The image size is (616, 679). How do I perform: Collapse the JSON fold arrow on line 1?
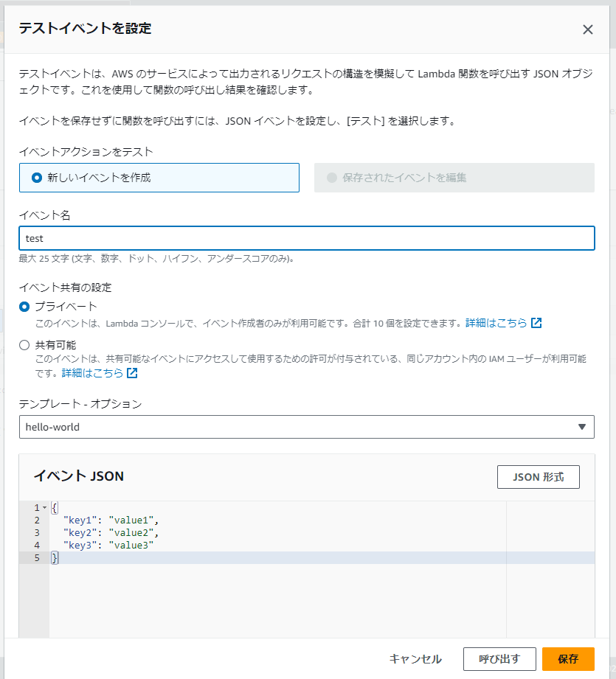[x=44, y=507]
